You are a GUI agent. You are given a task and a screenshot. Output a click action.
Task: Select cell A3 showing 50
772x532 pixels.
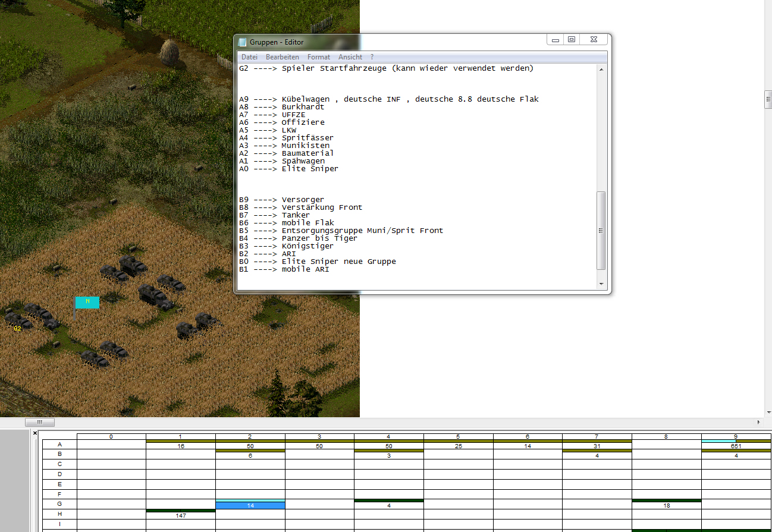point(319,445)
